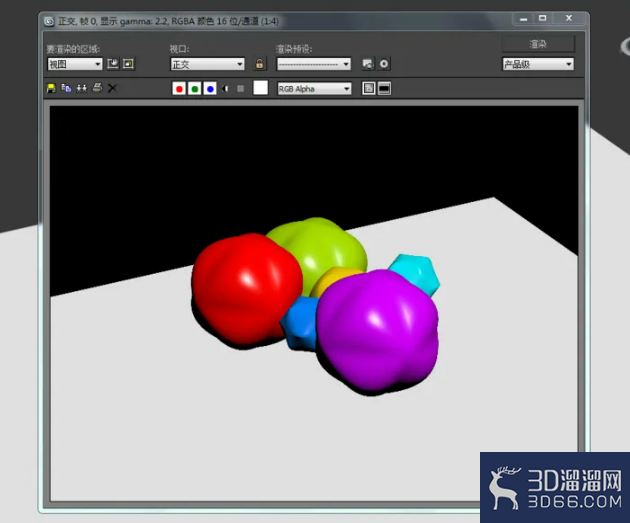Click the window title text 正交, 帧 0

(x=77, y=21)
